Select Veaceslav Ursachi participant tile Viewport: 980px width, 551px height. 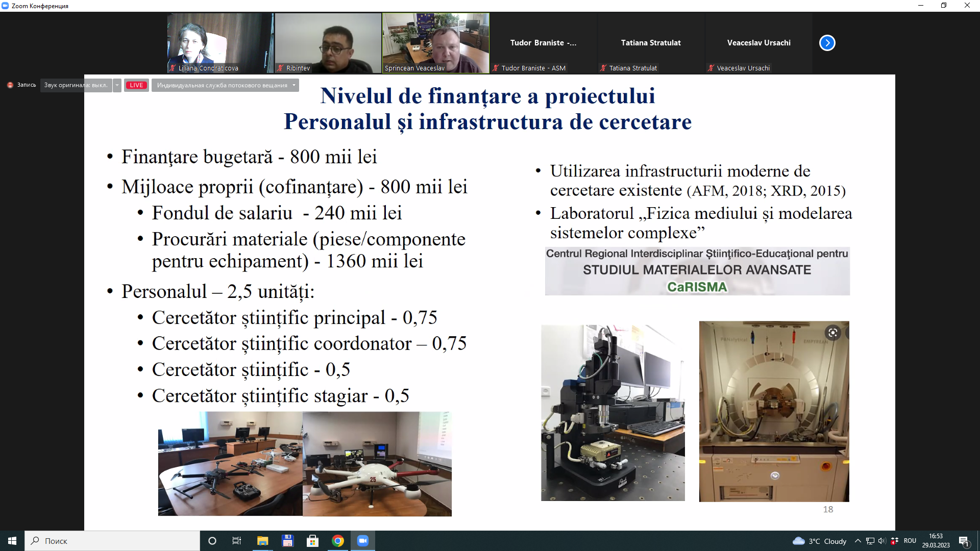tap(758, 43)
